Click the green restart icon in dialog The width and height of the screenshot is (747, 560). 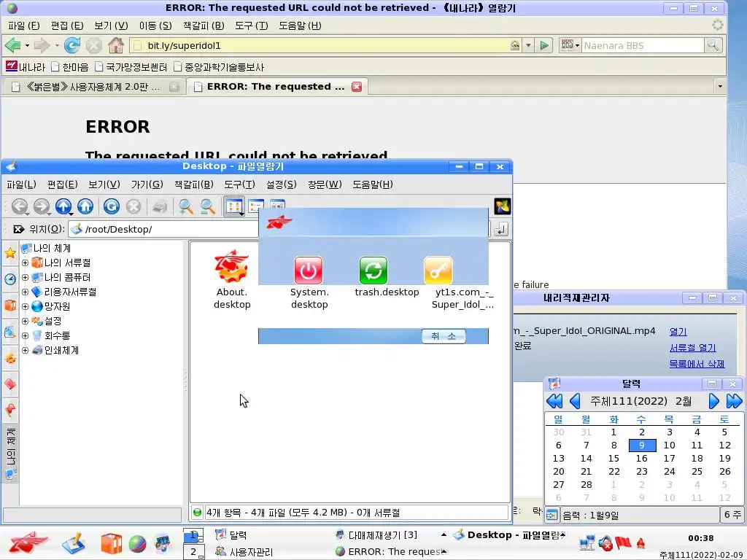(373, 270)
